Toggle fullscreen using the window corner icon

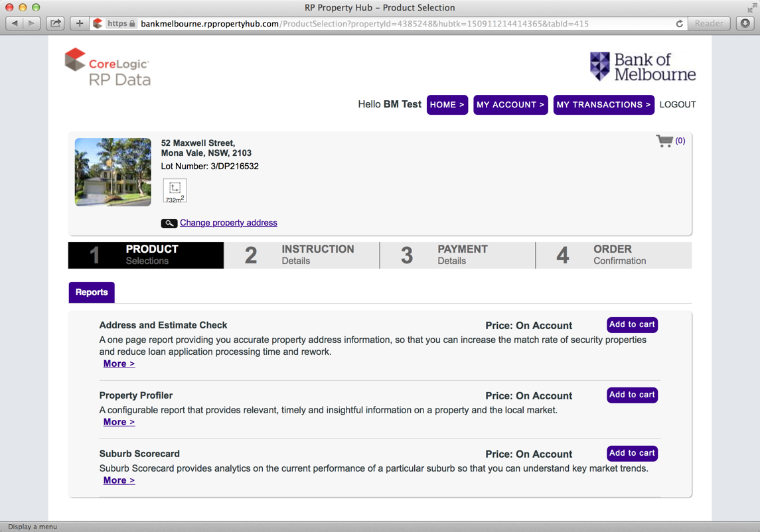click(751, 7)
